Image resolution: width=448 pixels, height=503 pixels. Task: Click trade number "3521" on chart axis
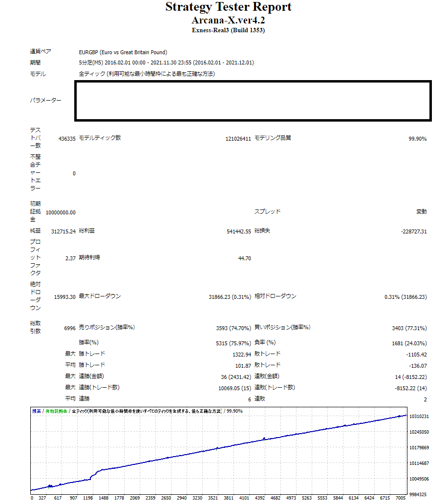(x=213, y=498)
